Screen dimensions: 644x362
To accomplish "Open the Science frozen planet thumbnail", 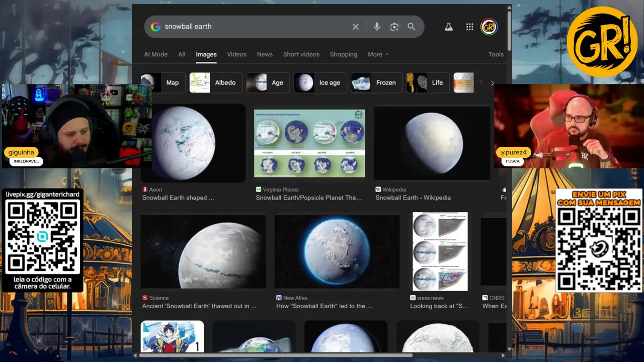I will point(203,251).
